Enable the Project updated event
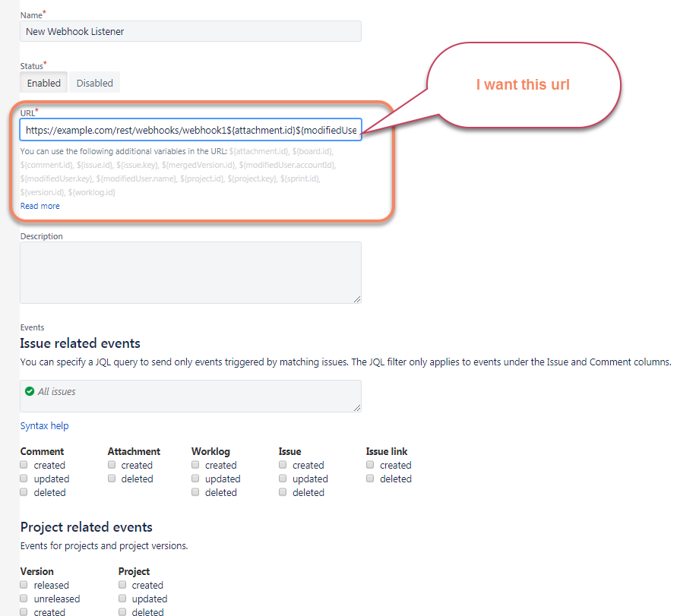Viewport: 696px width, 616px height. 122,599
